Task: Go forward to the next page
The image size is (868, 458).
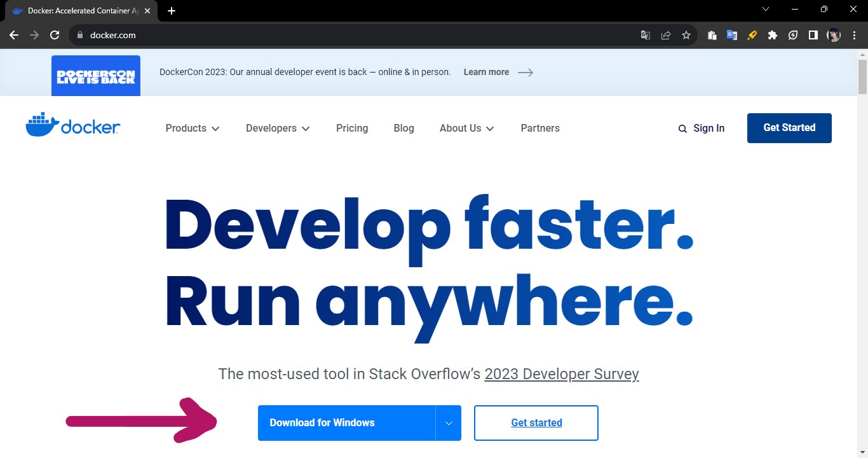Action: coord(34,35)
